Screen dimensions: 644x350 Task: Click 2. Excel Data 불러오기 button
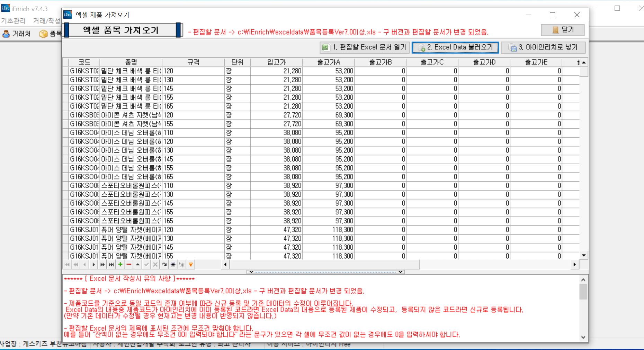click(x=455, y=47)
